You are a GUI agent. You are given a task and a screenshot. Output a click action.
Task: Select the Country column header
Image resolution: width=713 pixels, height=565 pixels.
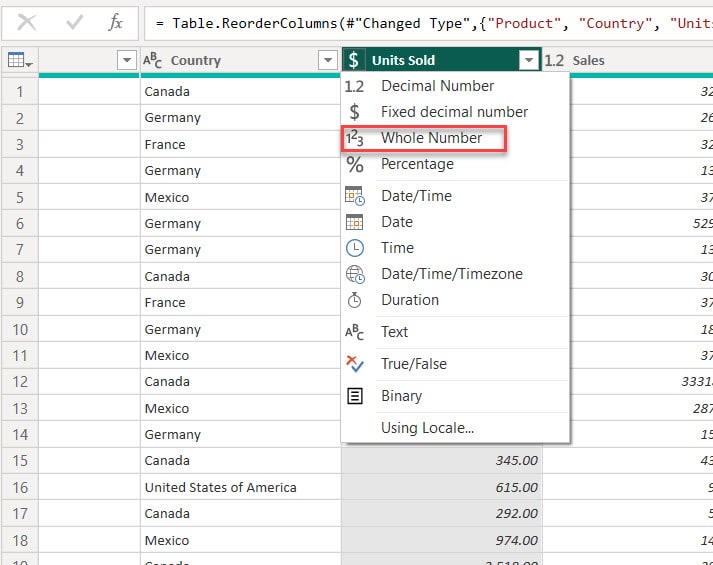click(x=241, y=60)
